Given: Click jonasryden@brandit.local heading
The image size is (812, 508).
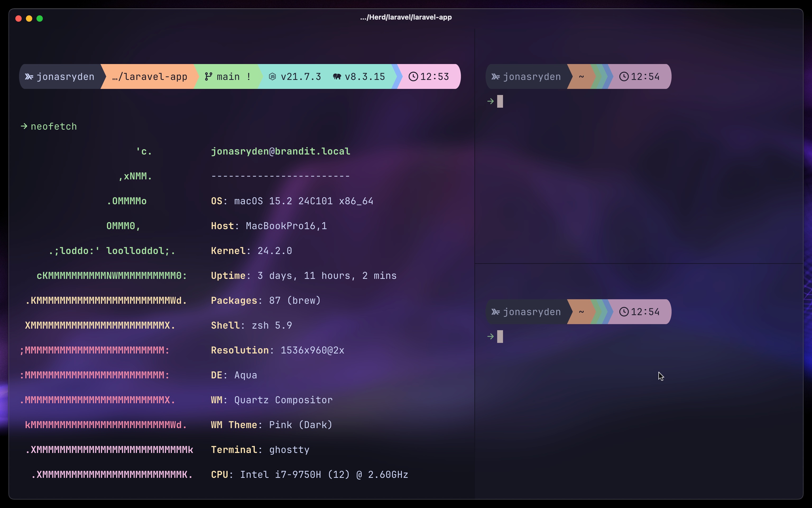Looking at the screenshot, I should tap(280, 151).
